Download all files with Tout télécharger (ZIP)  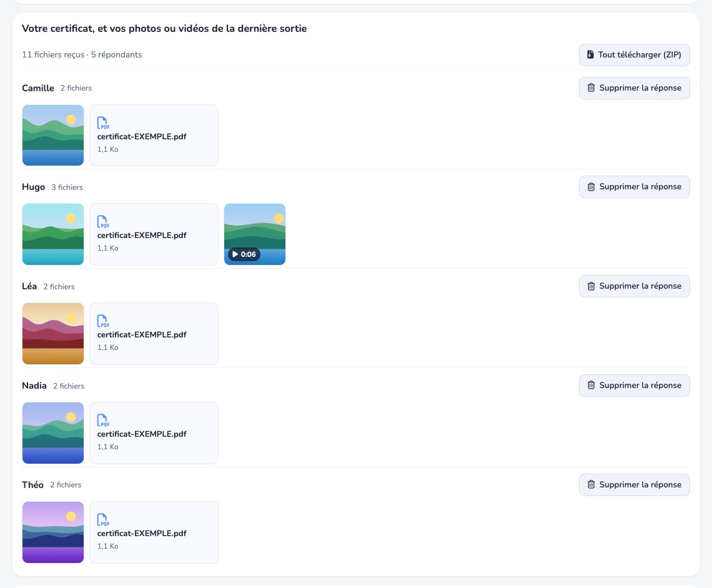point(634,54)
